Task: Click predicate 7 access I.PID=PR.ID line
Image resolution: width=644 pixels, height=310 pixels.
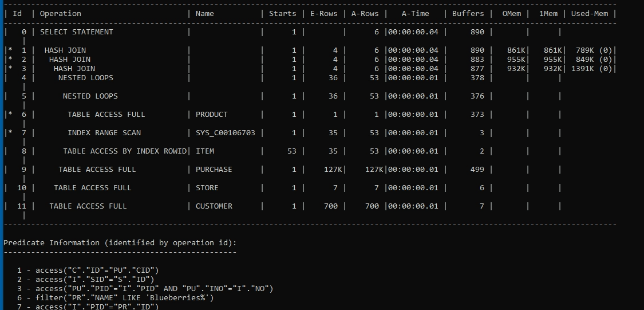Action: tap(88, 307)
